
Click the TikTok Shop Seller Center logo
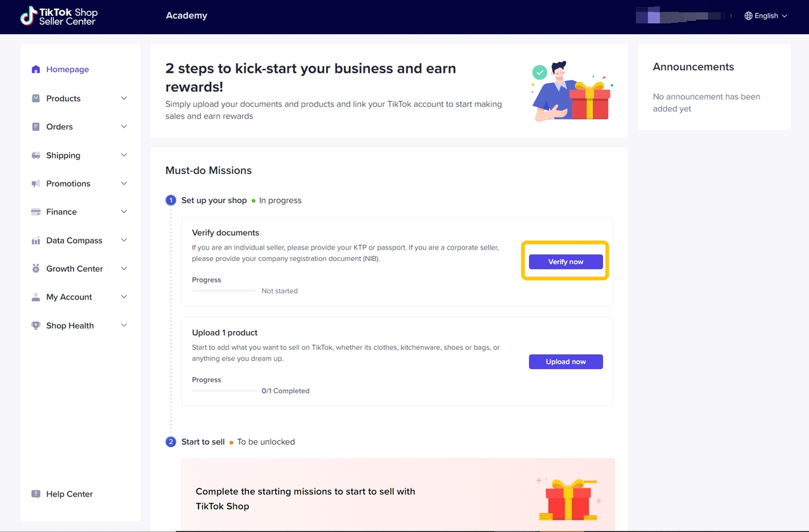(x=59, y=16)
